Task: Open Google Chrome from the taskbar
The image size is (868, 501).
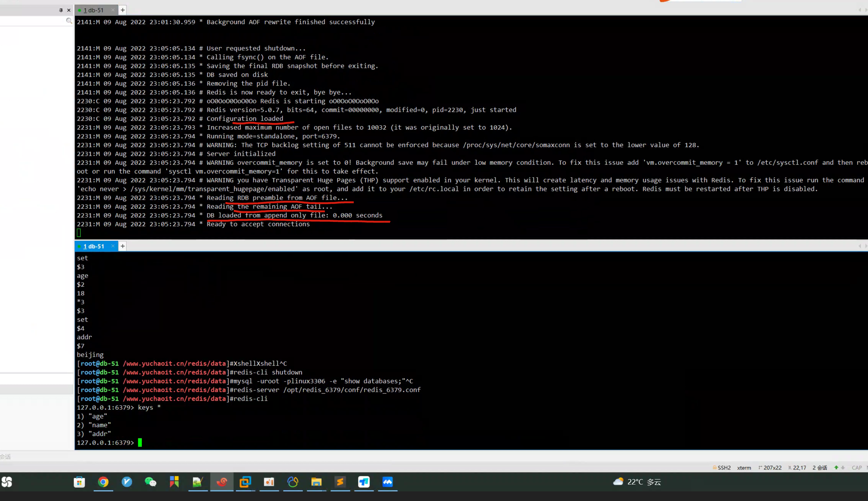Action: click(x=103, y=482)
